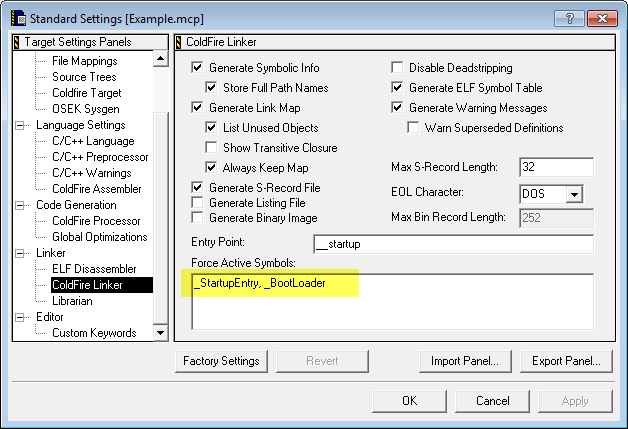The image size is (628, 429).
Task: Click the CodeWarrior project icon in title bar
Action: coord(18,18)
